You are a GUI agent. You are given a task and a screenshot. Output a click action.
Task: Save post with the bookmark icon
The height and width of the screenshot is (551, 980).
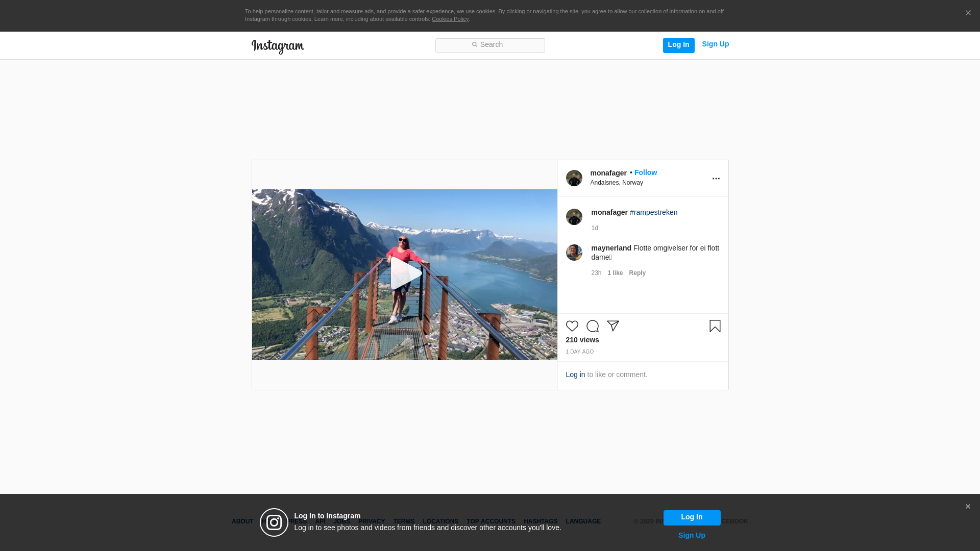tap(715, 326)
